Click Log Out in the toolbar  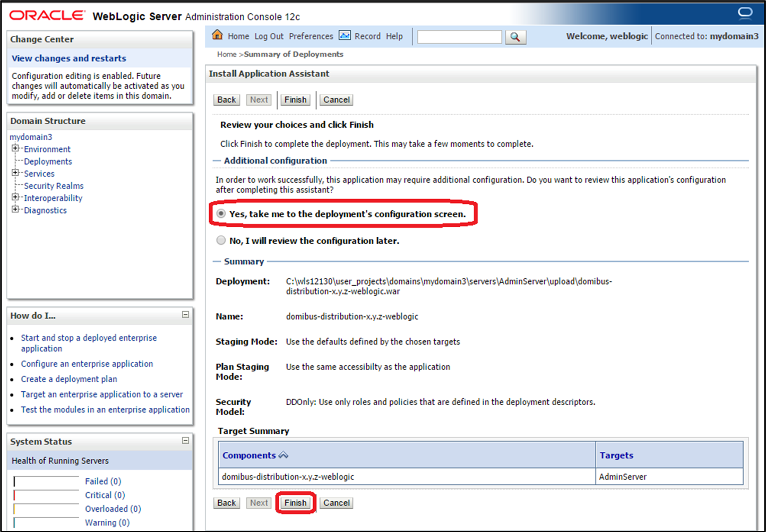pos(269,36)
